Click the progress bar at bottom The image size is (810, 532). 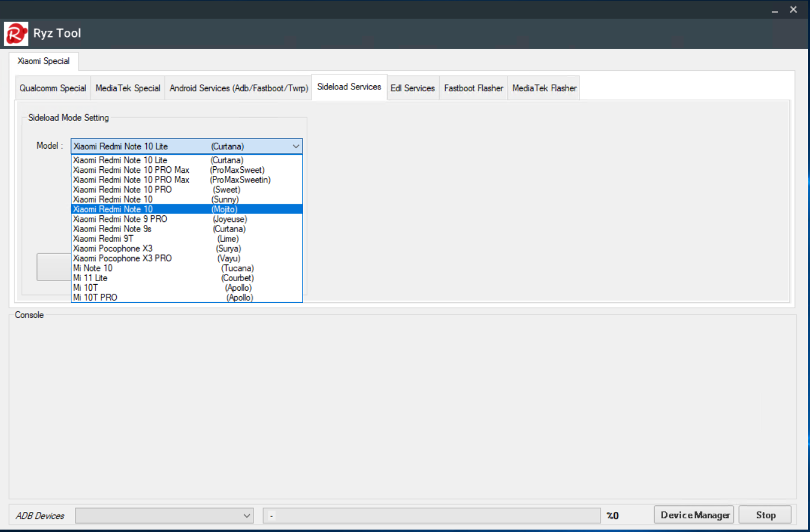[x=432, y=516]
